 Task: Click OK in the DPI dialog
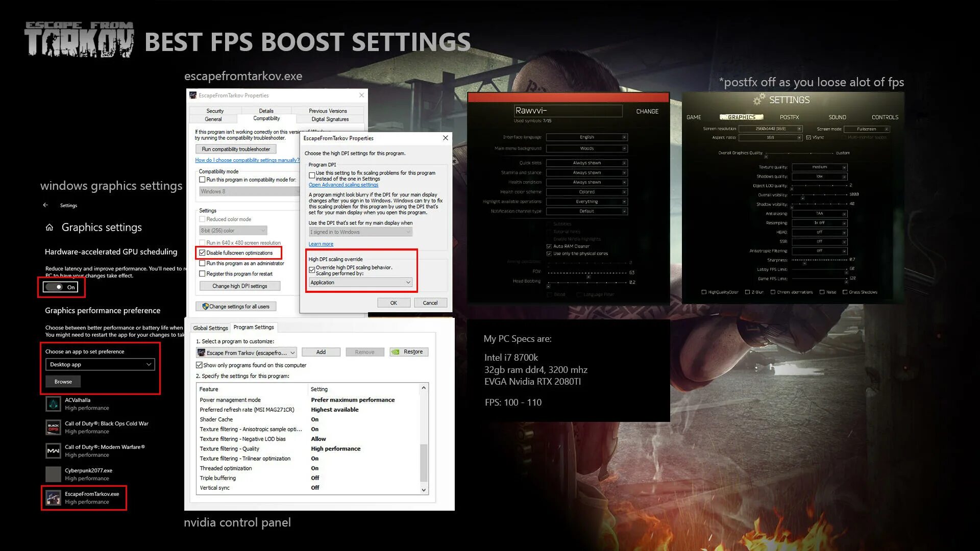(x=394, y=303)
